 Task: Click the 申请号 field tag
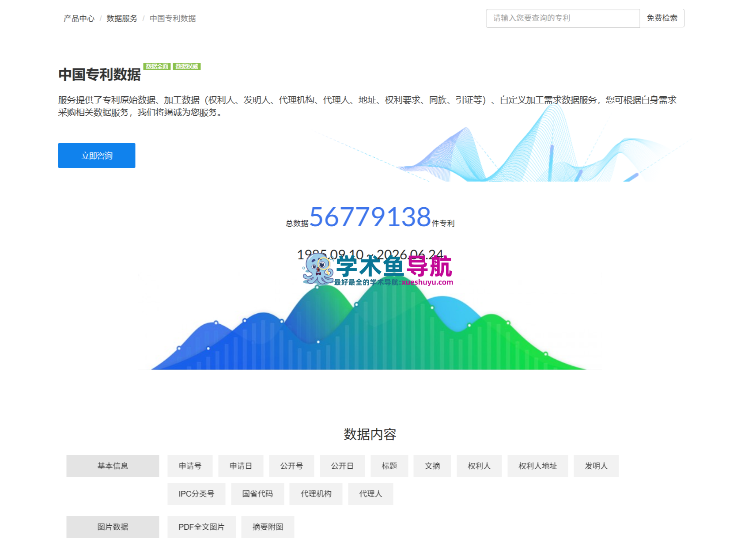pos(190,466)
